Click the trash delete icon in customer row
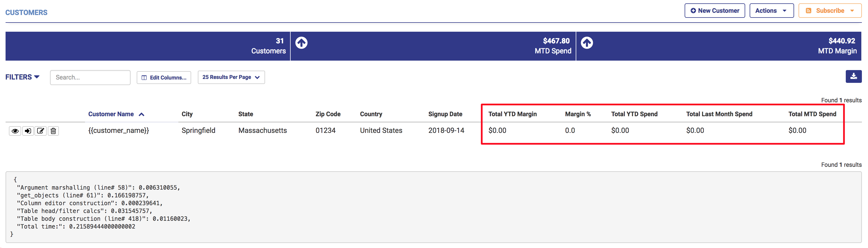Screen dimensions: 868x248 click(53, 131)
